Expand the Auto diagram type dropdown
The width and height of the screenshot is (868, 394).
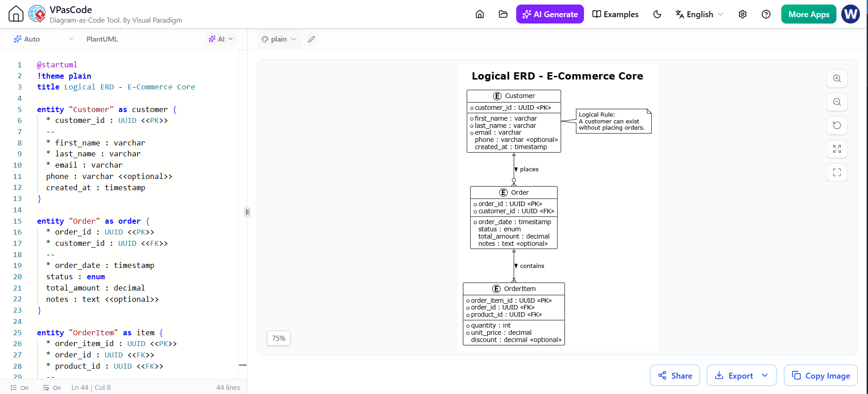(43, 39)
